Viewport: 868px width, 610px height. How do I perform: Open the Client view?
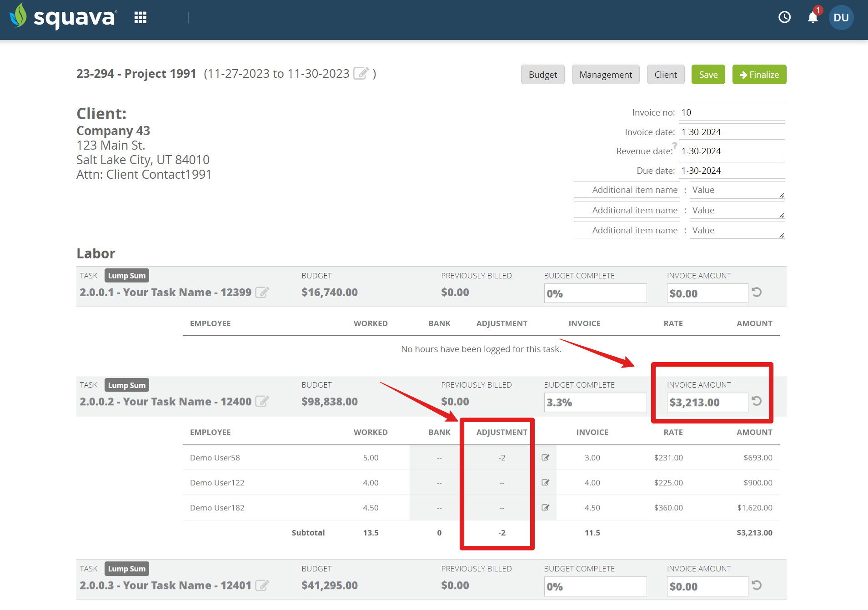click(665, 75)
